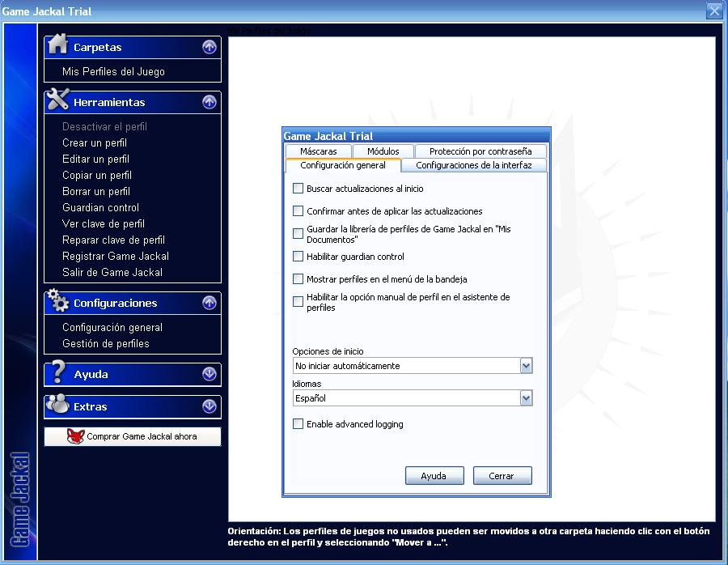Collapse the Carpetas panel with its arrow
Viewport: 728px width, 565px height.
[x=210, y=47]
